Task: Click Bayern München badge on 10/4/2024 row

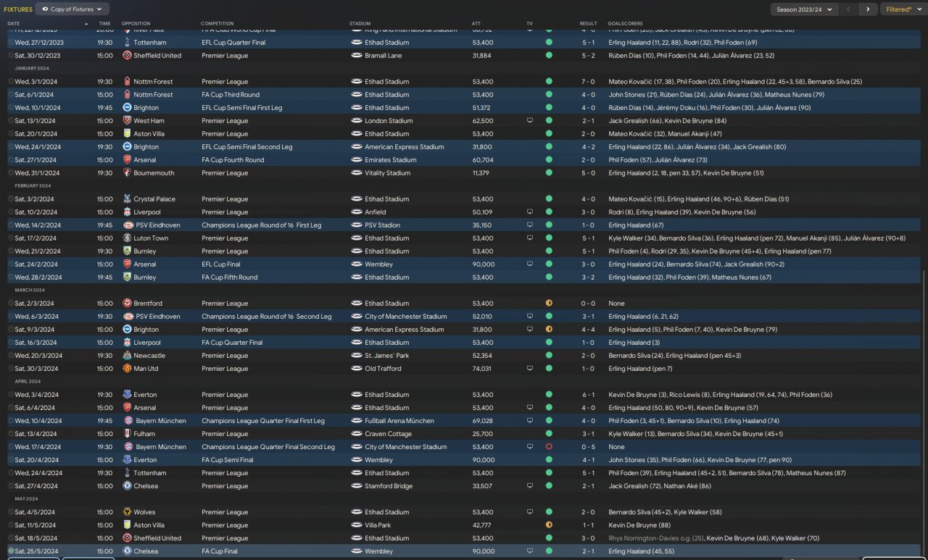Action: tap(128, 421)
